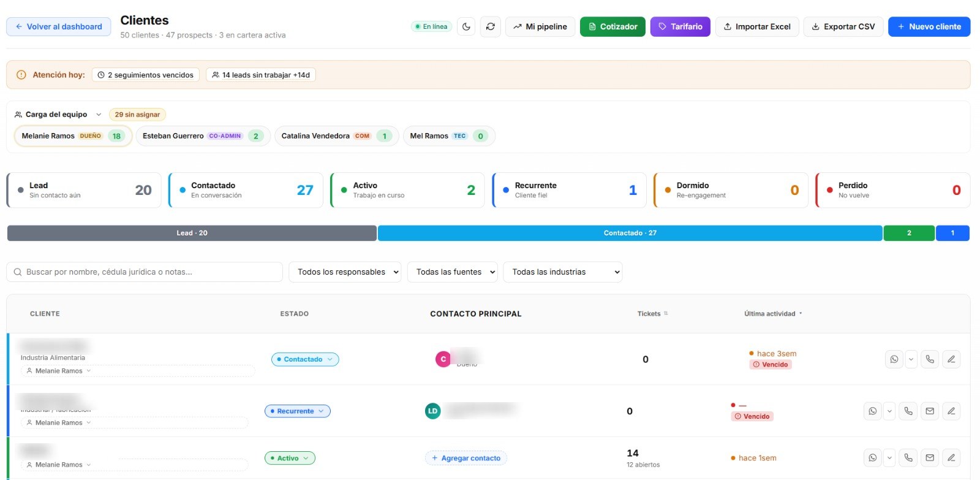Click Agregar contacto in Activo row
This screenshot has height=480, width=980.
[466, 458]
